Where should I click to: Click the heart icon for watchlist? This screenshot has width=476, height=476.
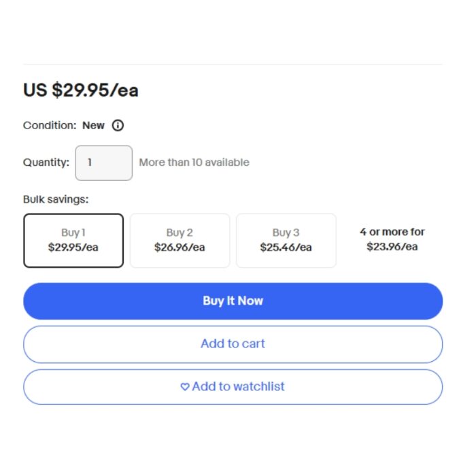coord(184,387)
